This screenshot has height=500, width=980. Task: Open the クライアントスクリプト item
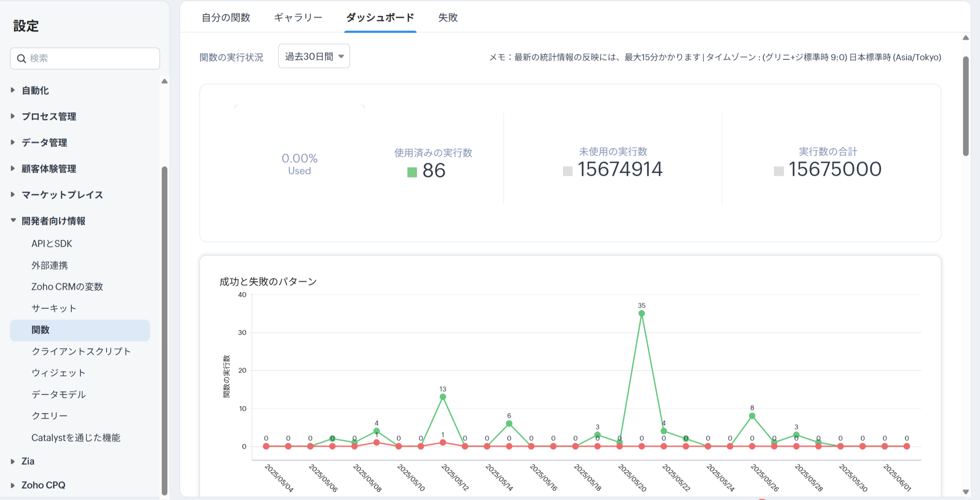[81, 351]
